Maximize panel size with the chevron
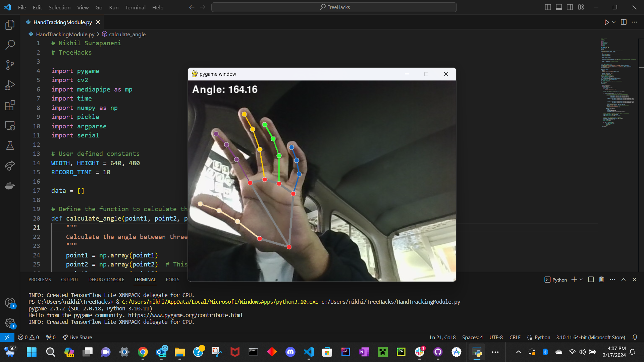Viewport: 644px width, 362px height. pos(624,280)
